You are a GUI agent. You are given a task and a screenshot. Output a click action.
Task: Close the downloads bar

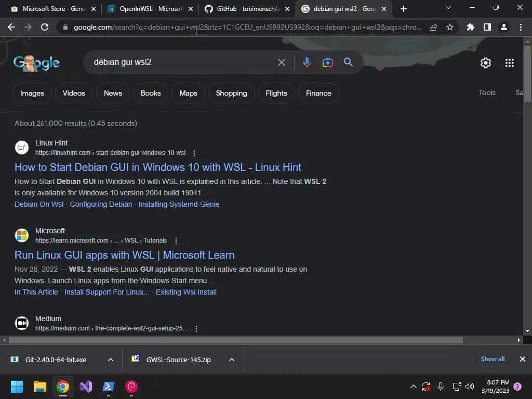click(x=523, y=359)
